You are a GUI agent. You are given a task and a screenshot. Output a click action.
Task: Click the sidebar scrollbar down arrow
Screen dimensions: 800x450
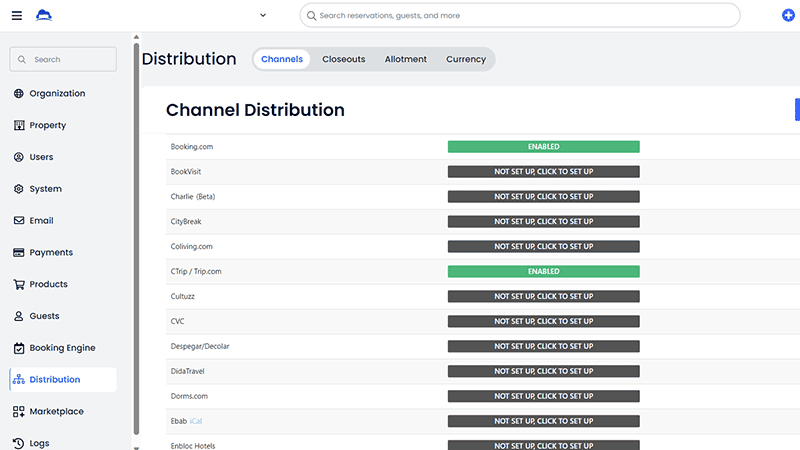(x=136, y=447)
